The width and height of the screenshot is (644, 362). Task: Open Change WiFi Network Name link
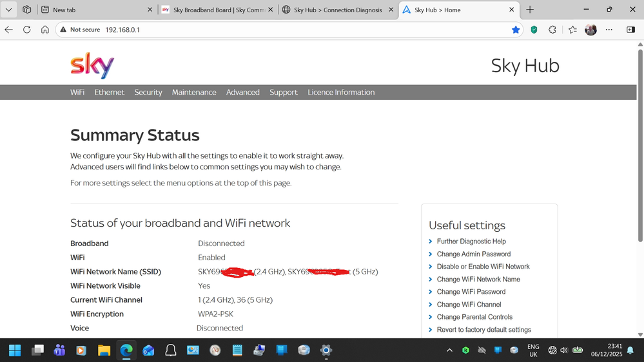(x=478, y=279)
